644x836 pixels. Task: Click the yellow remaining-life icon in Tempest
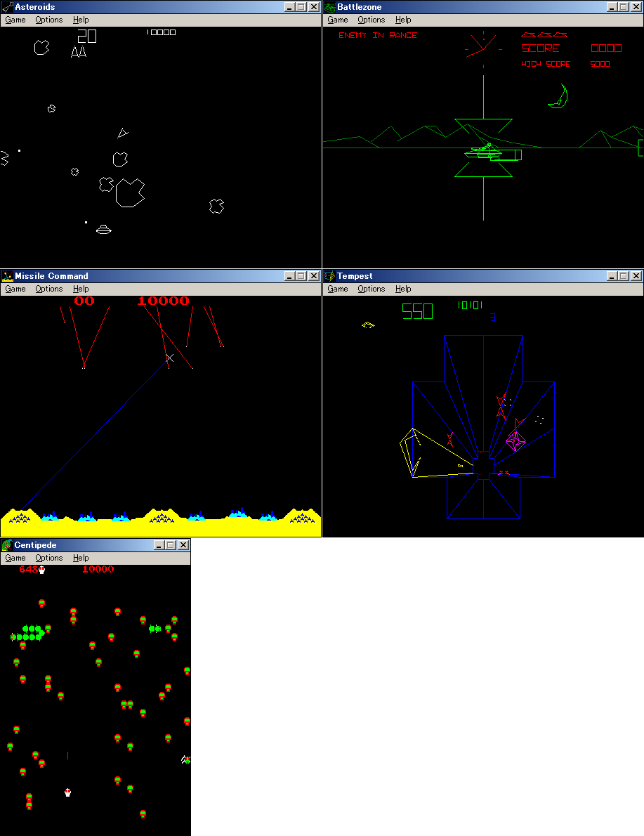[368, 325]
